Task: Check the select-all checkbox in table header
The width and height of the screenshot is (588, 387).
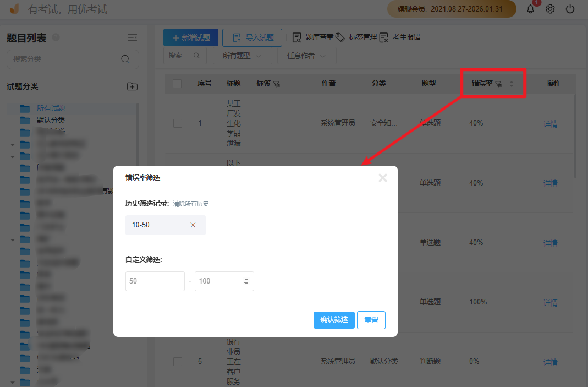Action: coord(178,83)
